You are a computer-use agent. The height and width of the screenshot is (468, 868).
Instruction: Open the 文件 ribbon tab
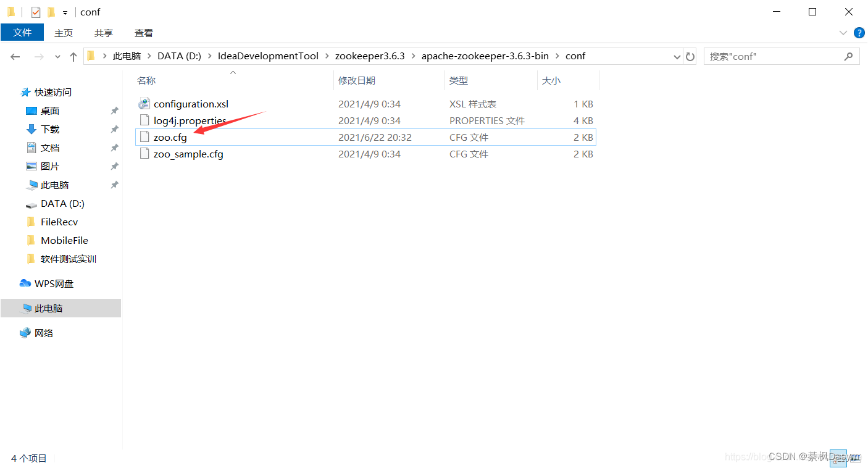[22, 33]
